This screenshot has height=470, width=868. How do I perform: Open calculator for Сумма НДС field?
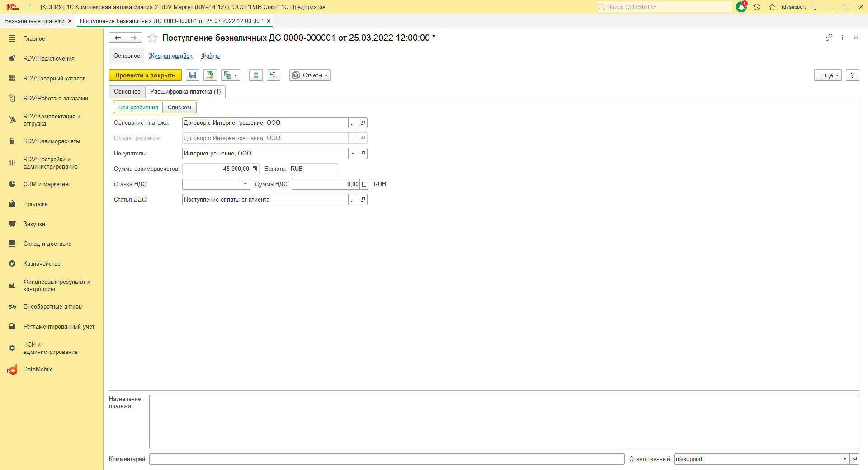(364, 184)
